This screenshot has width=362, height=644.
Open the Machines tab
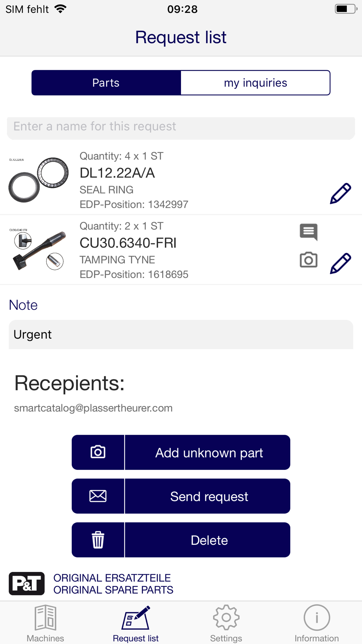coord(45,623)
